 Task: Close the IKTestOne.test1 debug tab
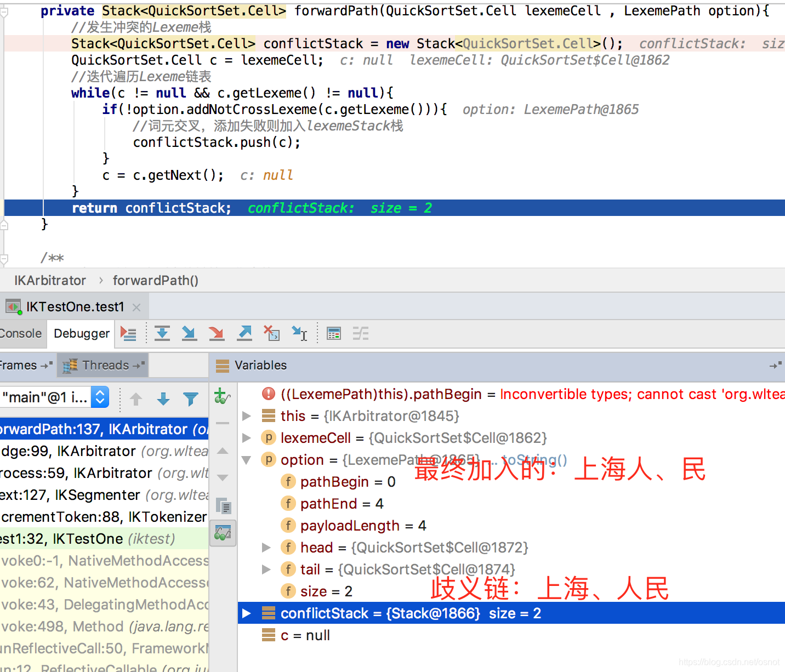pos(136,307)
